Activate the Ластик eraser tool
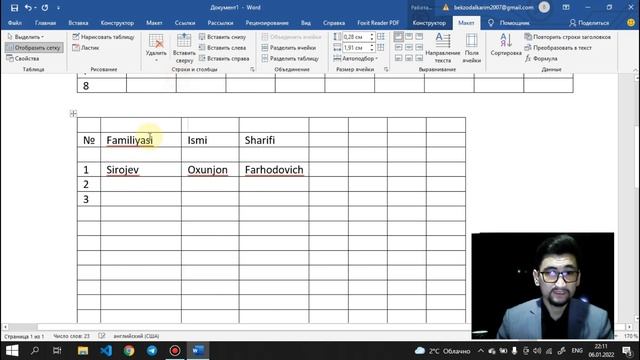This screenshot has width=640, height=360. click(x=86, y=48)
